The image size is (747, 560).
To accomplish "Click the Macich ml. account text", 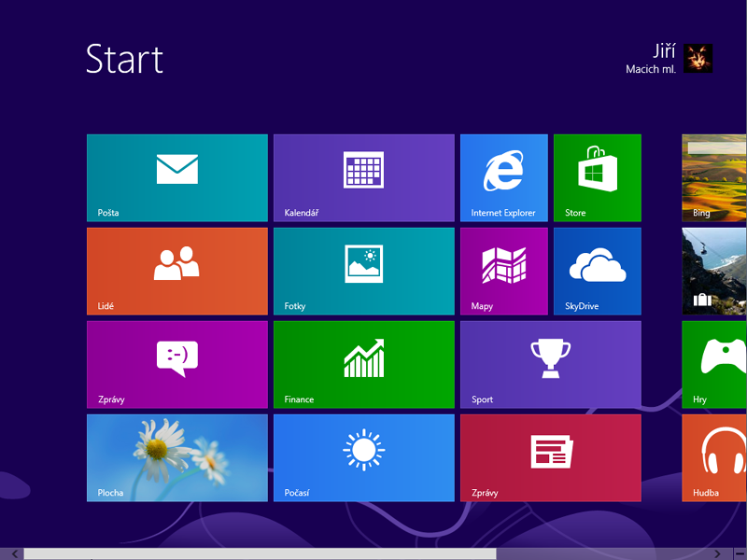I will click(651, 69).
